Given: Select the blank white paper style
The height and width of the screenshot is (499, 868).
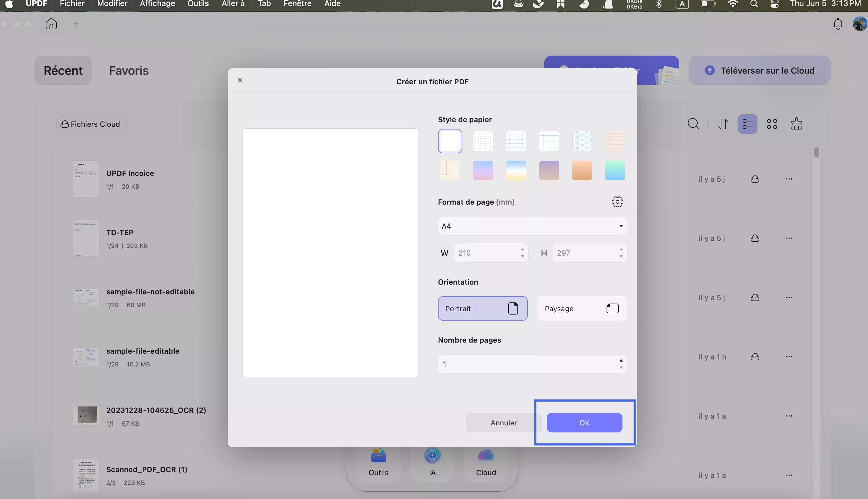Looking at the screenshot, I should tap(450, 141).
